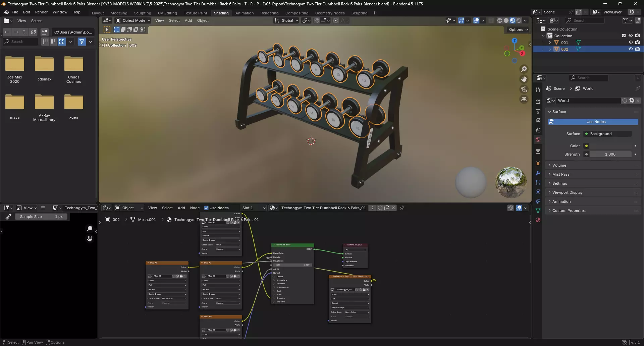
Task: Switch to the Modeling workspace tab
Action: (x=119, y=13)
